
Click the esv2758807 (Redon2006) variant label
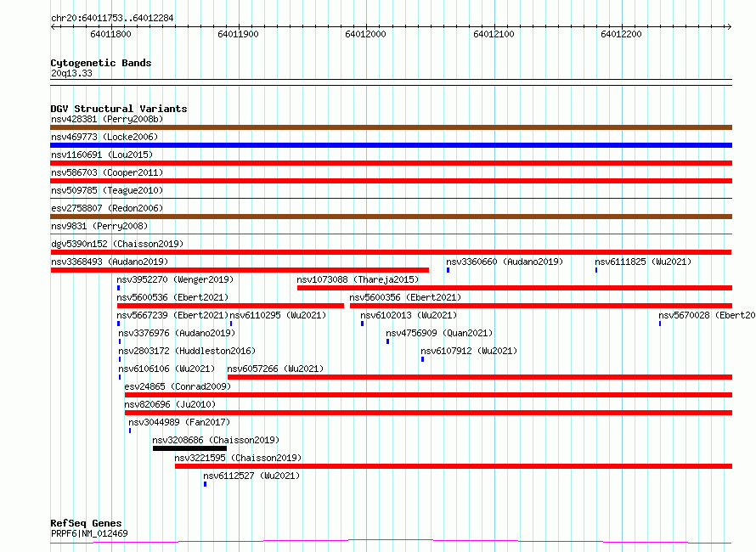[x=107, y=208]
